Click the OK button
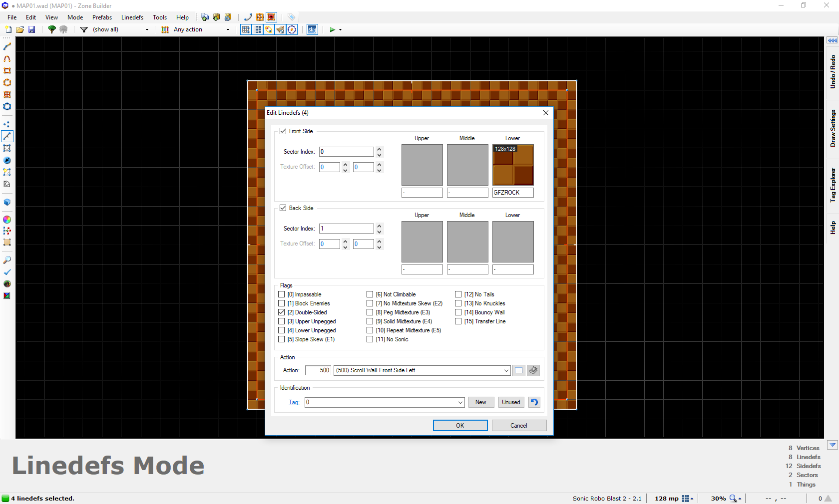839x504 pixels. click(x=460, y=426)
